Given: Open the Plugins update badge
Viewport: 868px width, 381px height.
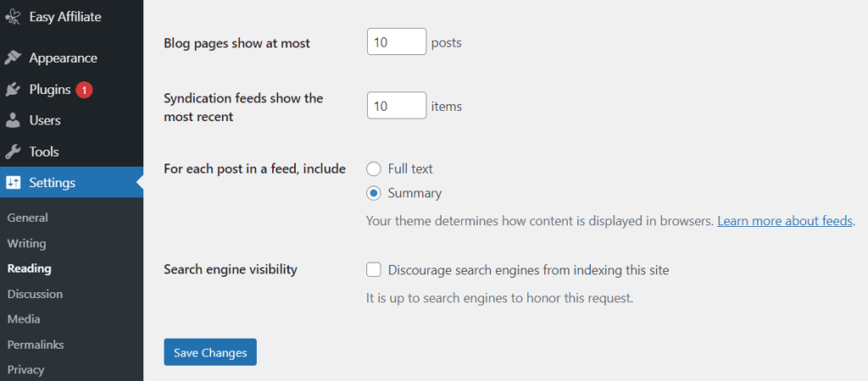Looking at the screenshot, I should (x=84, y=90).
